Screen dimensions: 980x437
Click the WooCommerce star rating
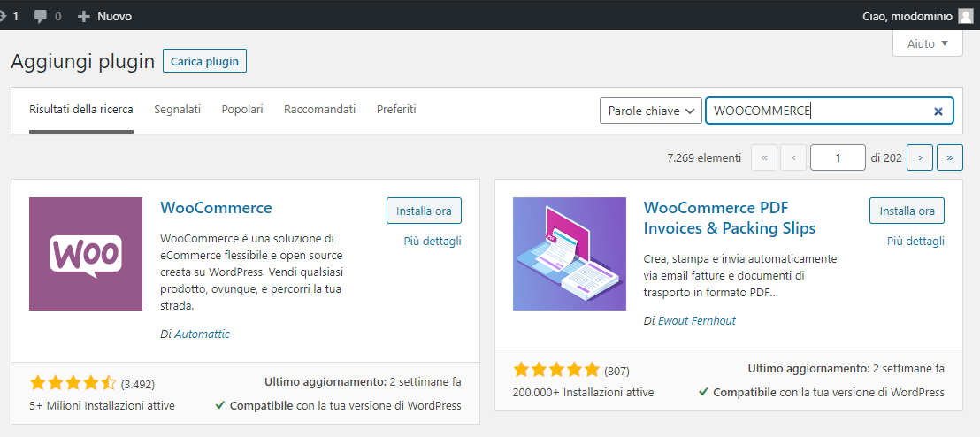click(x=73, y=383)
